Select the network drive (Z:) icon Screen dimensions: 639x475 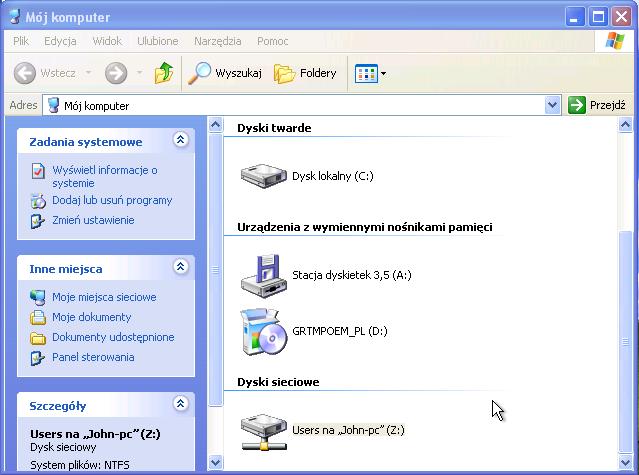coord(263,432)
